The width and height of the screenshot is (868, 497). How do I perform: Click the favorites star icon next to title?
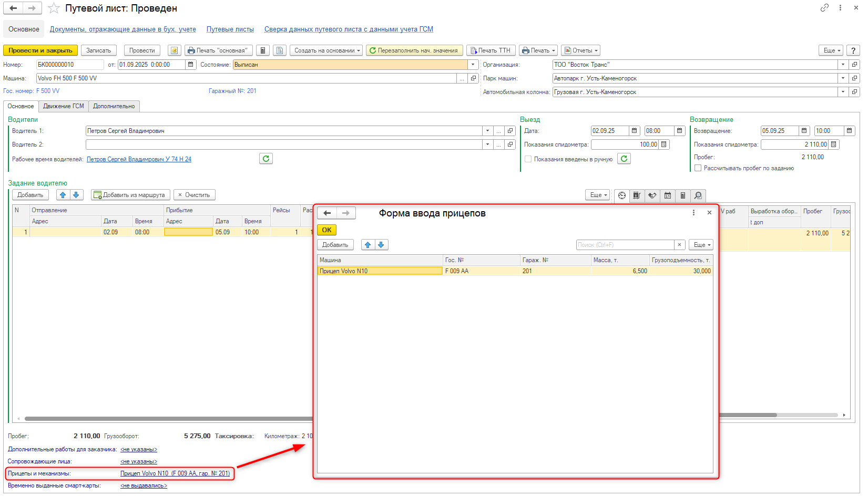click(54, 8)
